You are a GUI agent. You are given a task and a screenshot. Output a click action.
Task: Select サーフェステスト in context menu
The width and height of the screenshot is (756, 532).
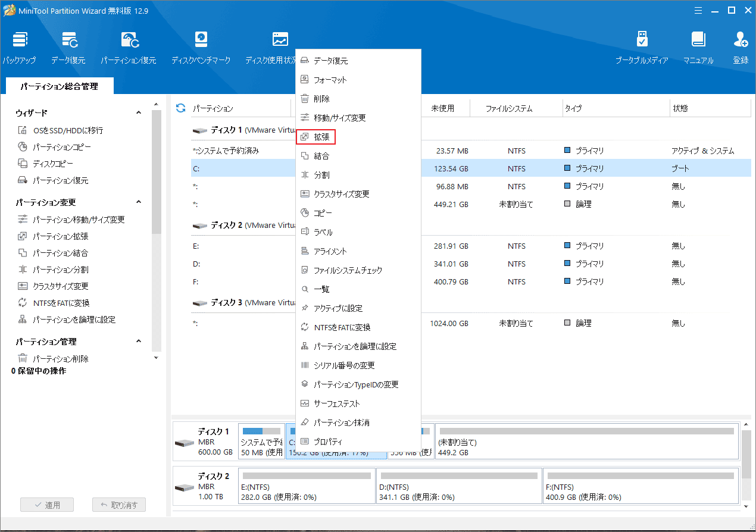pyautogui.click(x=358, y=403)
